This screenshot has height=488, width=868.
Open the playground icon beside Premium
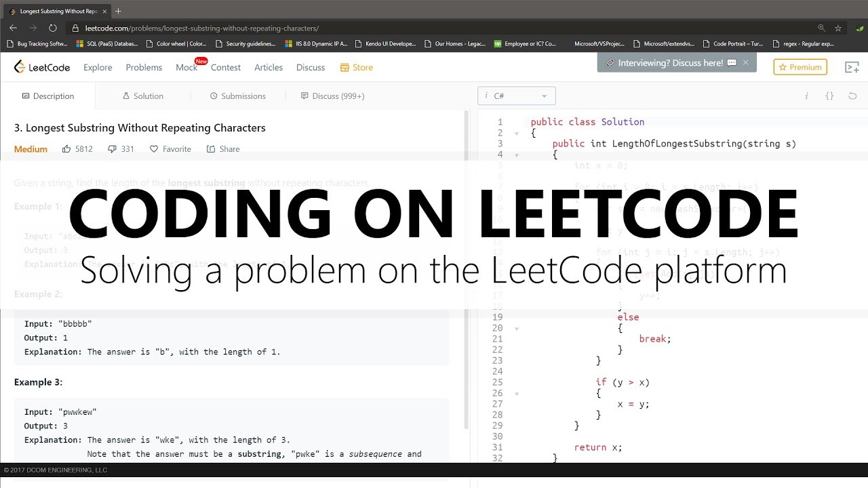pos(852,67)
